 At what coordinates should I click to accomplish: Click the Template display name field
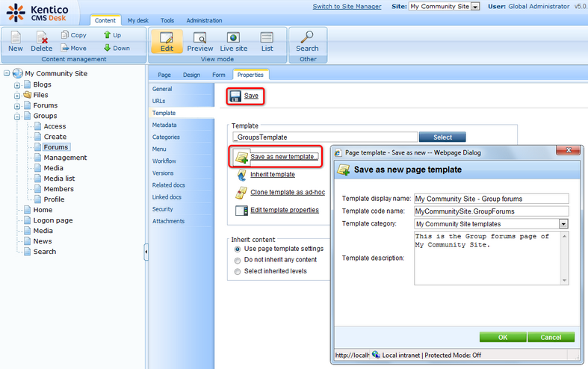click(491, 199)
